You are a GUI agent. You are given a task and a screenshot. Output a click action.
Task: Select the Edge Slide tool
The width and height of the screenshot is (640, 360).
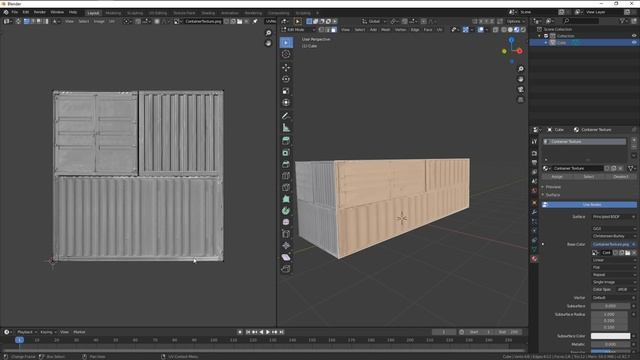click(286, 234)
